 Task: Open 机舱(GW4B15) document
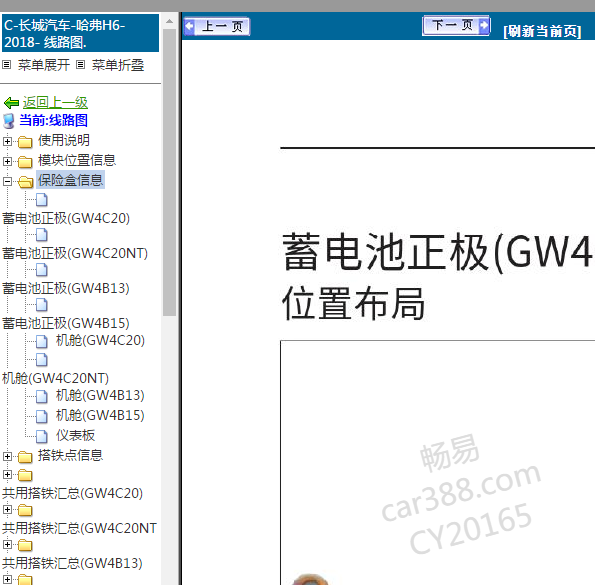[100, 415]
